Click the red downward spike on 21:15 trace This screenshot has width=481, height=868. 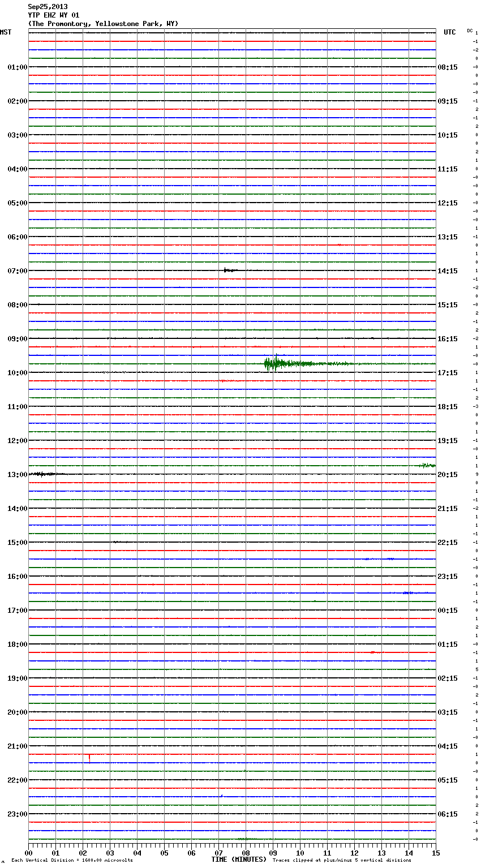click(x=89, y=758)
